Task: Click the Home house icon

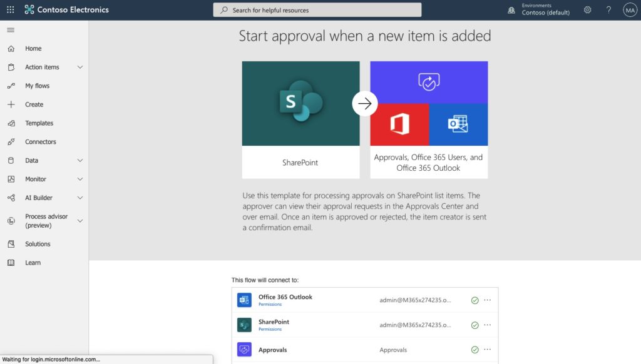Action: pos(11,48)
